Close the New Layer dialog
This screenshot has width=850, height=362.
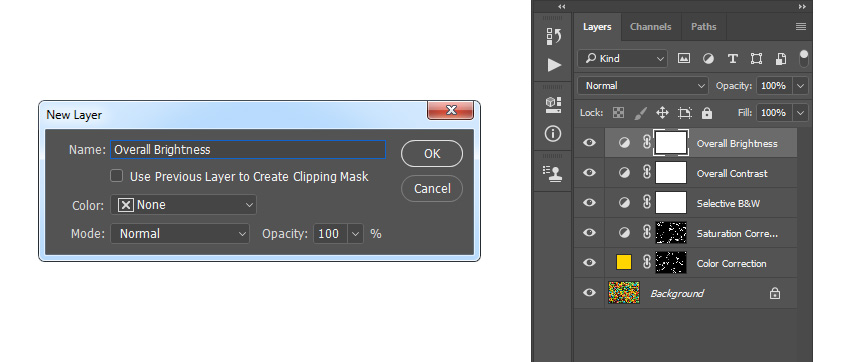pyautogui.click(x=450, y=110)
